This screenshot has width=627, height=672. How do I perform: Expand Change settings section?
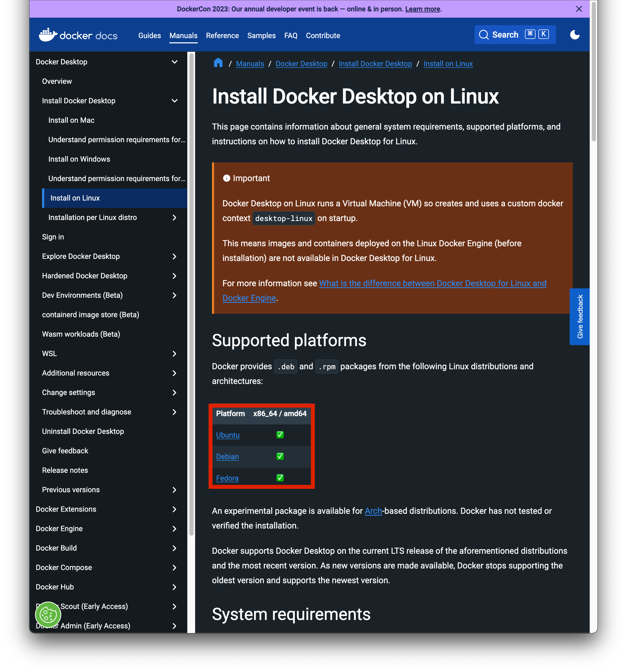click(175, 392)
